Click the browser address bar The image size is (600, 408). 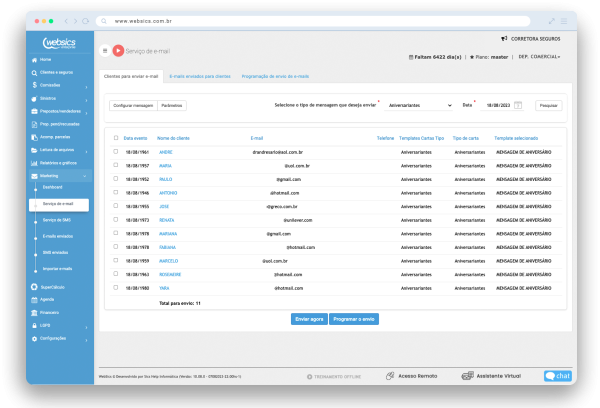tap(313, 21)
